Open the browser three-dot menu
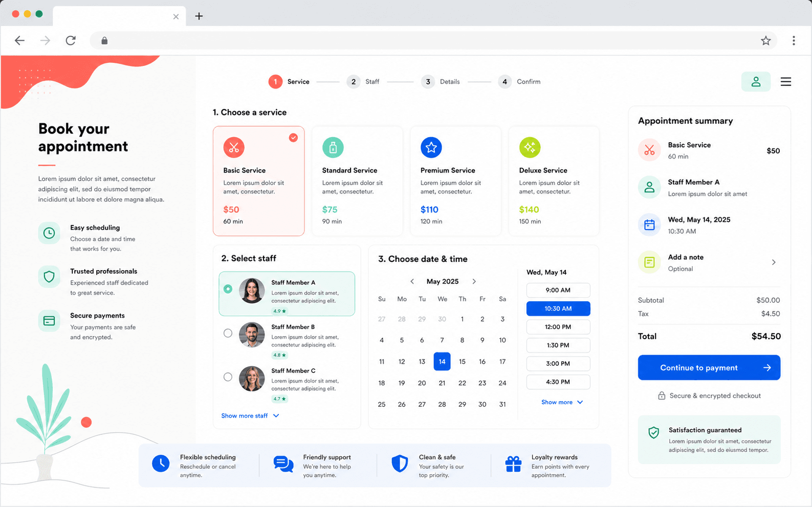 click(794, 40)
